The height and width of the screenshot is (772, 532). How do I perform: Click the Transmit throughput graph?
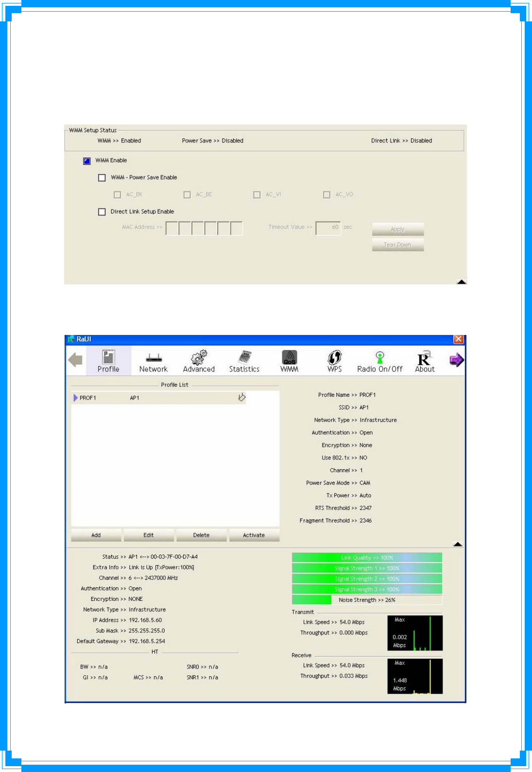pyautogui.click(x=415, y=633)
